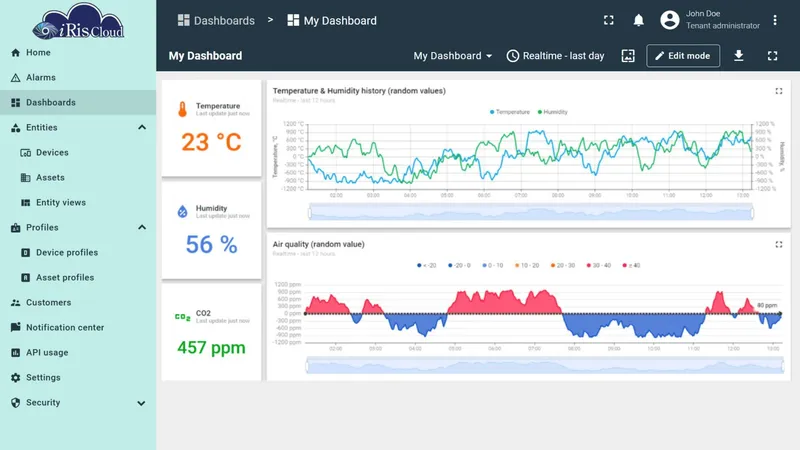Open the Home menu item
800x450 pixels.
pos(78,53)
